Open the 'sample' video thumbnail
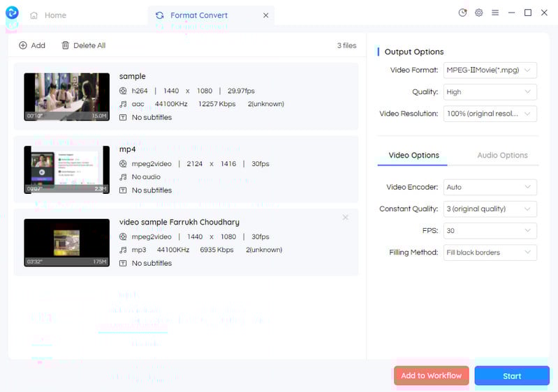 67,97
